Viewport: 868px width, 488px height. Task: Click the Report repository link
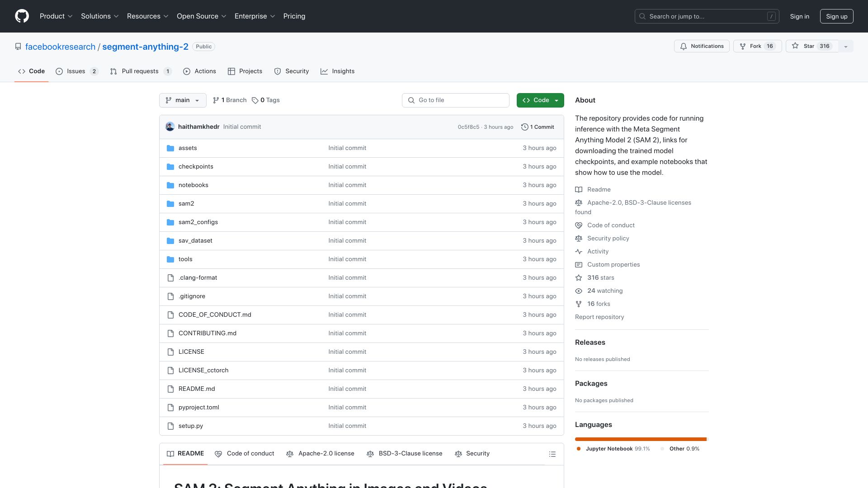coord(599,317)
